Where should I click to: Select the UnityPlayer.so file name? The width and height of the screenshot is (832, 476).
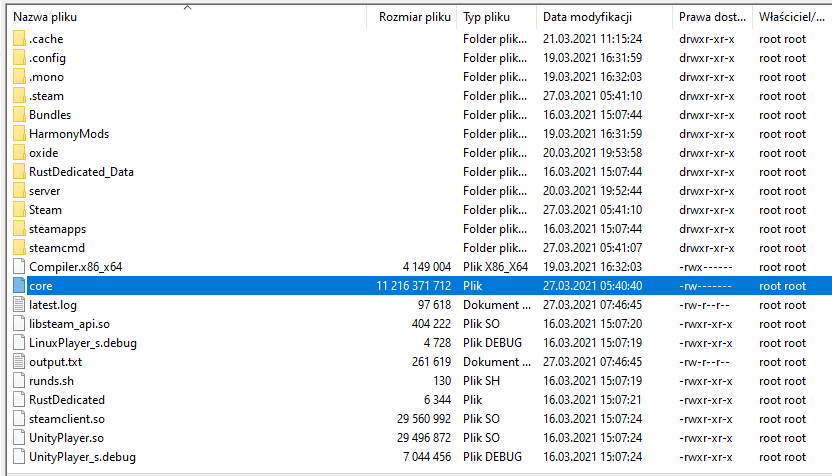pyautogui.click(x=66, y=438)
